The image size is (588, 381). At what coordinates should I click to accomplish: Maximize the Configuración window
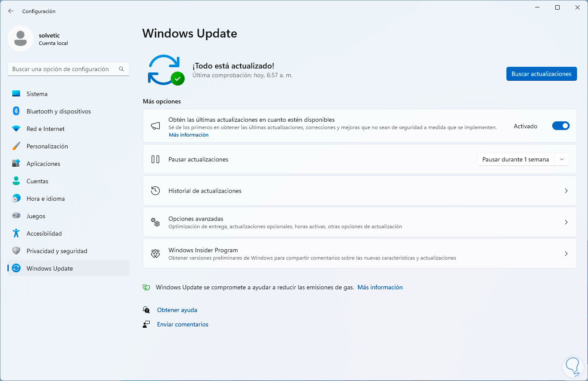557,7
